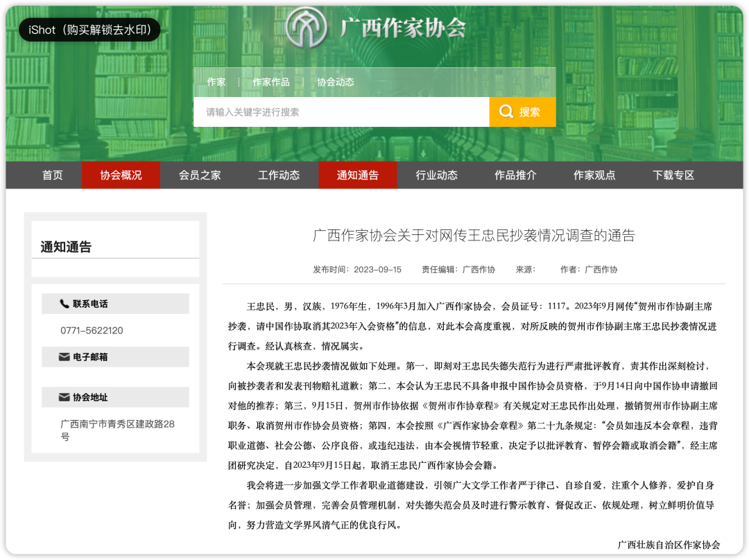Open 下载专区 downloads page

[x=673, y=175]
